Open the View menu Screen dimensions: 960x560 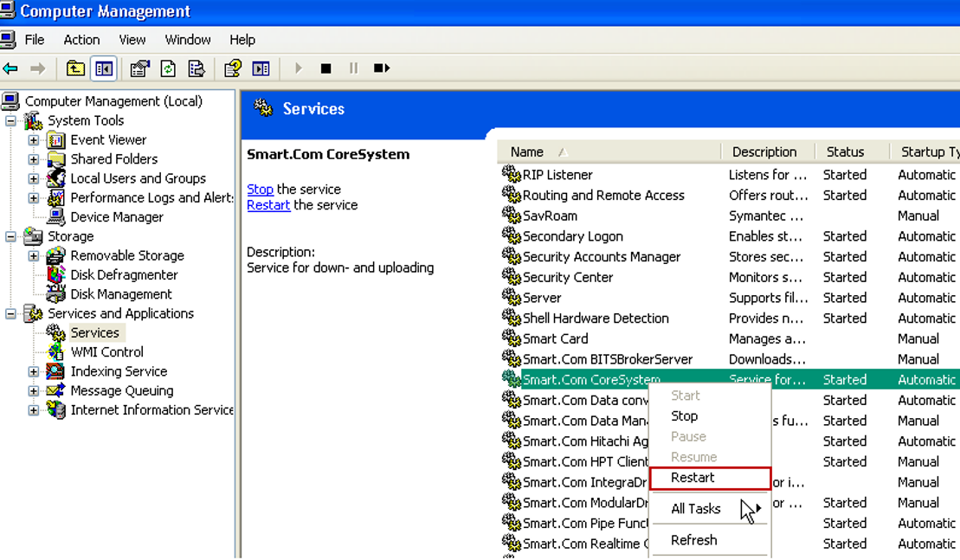[132, 40]
